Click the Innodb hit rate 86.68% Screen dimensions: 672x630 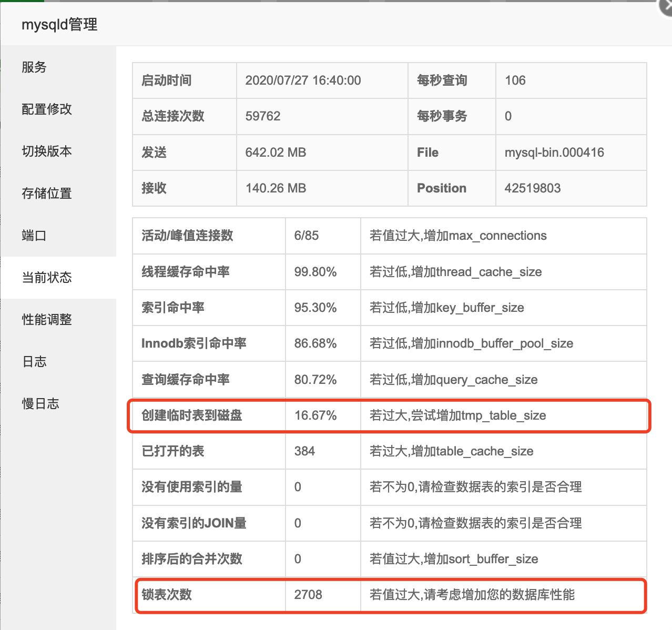pyautogui.click(x=315, y=343)
